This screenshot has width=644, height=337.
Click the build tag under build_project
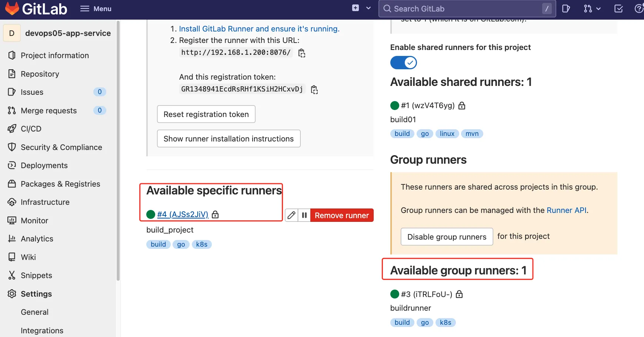[x=159, y=244]
